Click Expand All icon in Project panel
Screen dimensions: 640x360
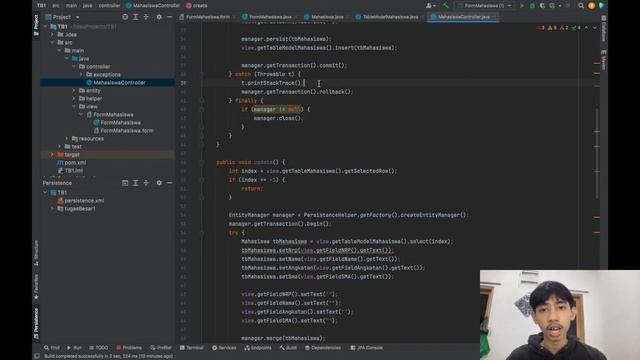click(x=136, y=17)
